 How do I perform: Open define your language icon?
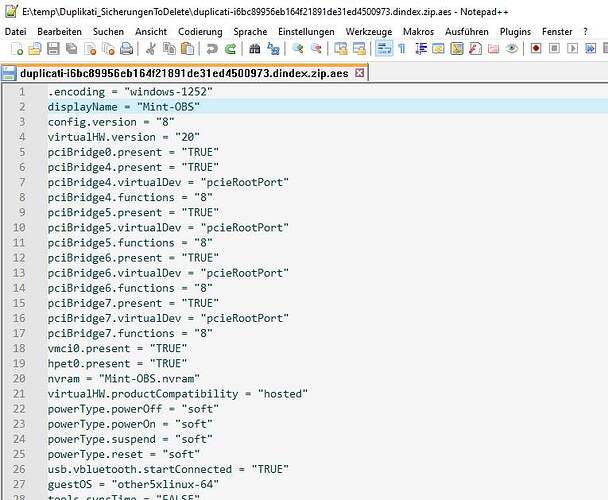[439, 49]
